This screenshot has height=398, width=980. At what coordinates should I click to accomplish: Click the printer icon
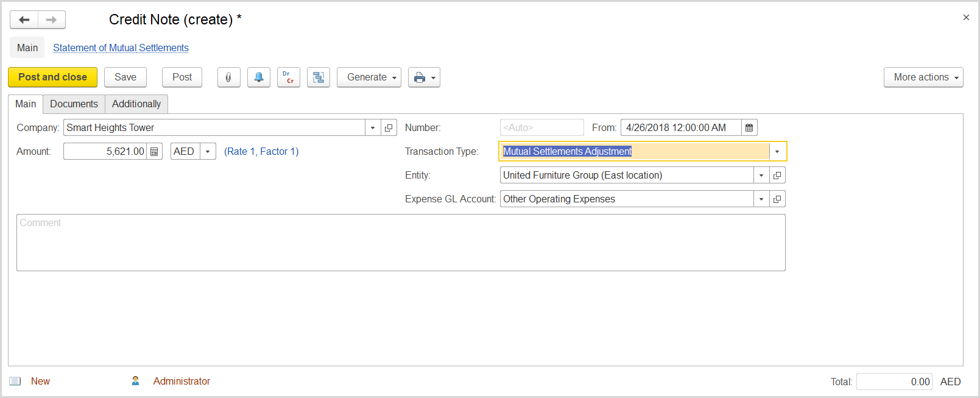[419, 77]
